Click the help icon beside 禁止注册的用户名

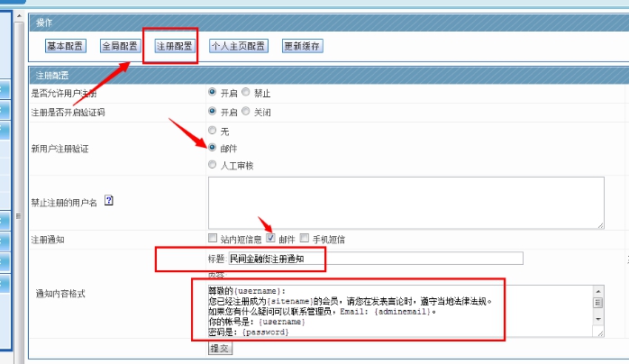pyautogui.click(x=109, y=201)
